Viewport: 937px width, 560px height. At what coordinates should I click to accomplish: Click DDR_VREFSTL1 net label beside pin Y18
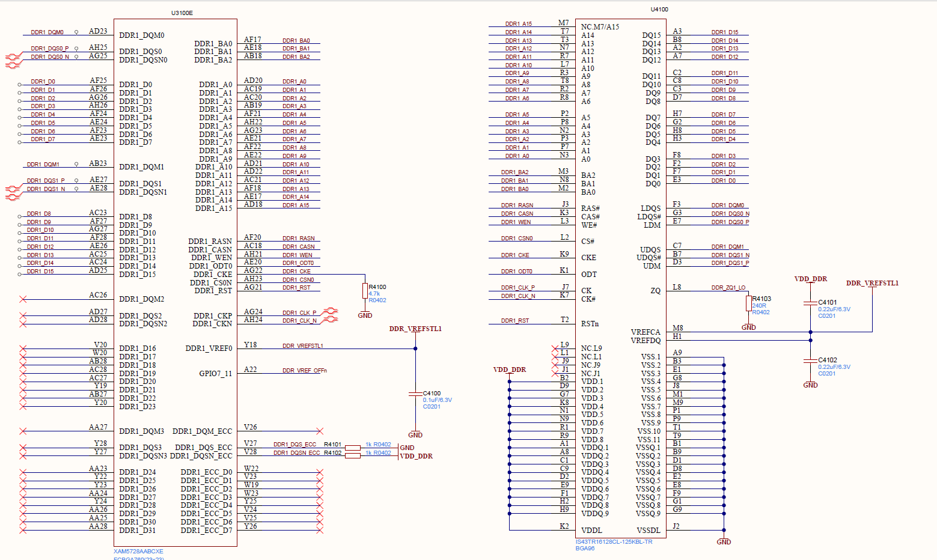[x=303, y=345]
